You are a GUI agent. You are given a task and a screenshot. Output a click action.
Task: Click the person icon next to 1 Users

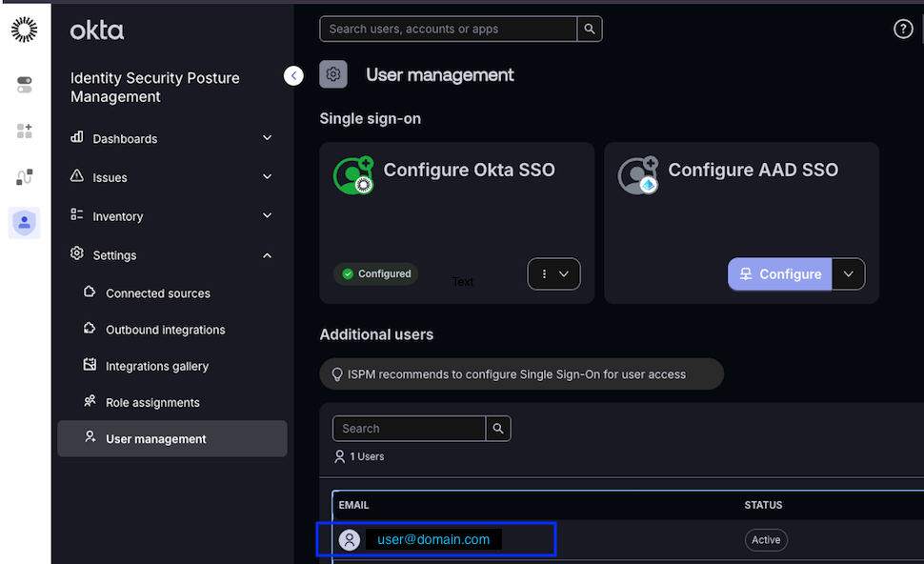[x=339, y=456]
